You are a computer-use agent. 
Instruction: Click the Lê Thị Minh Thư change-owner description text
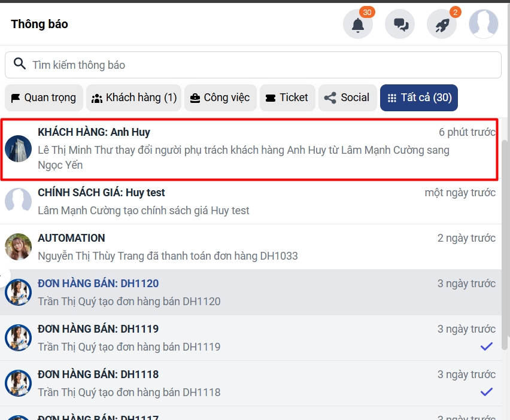[x=243, y=157]
